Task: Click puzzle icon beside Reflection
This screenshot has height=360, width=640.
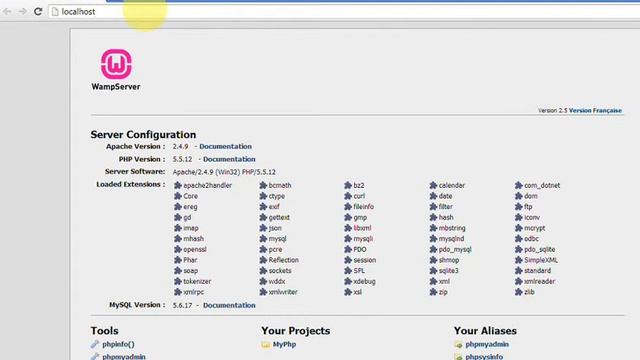Action: pyautogui.click(x=263, y=260)
